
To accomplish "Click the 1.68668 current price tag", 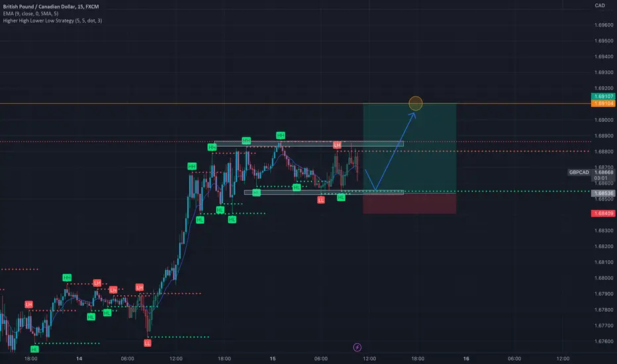I will pyautogui.click(x=603, y=172).
